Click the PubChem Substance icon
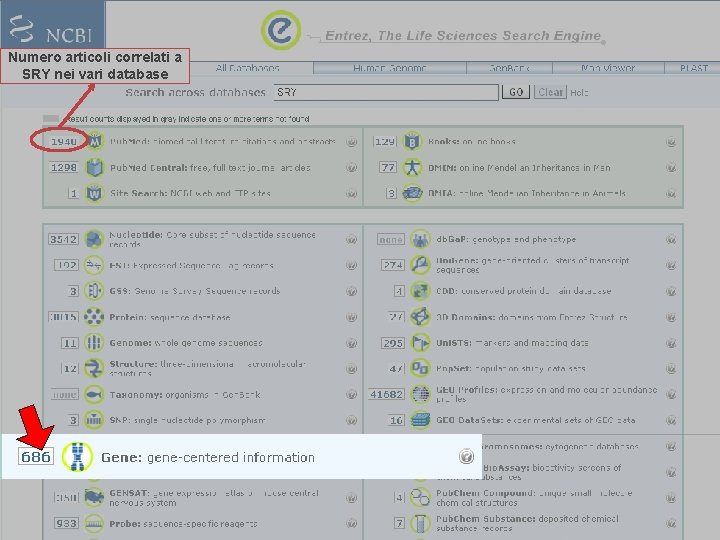 click(420, 523)
